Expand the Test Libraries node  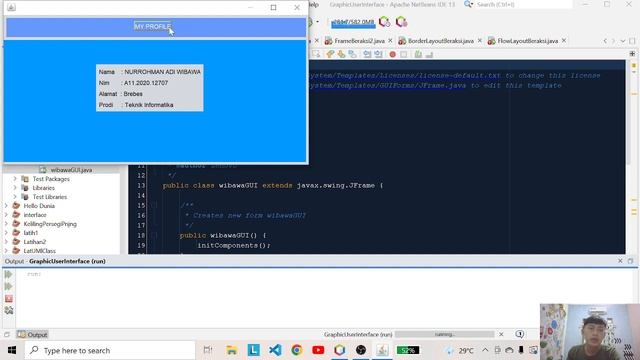pyautogui.click(x=15, y=197)
